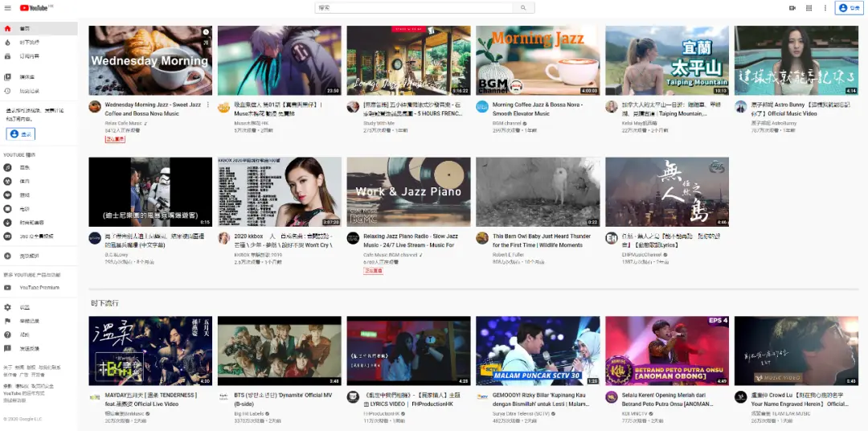Viewport: 868px width, 431px height.
Task: Open the top-right three-dot settings menu
Action: pos(825,8)
